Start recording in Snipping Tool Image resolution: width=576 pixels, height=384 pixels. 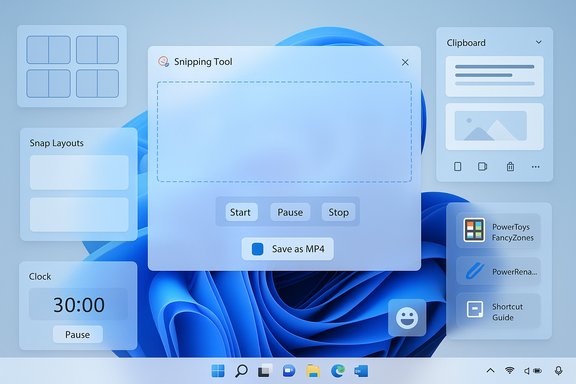click(x=241, y=212)
